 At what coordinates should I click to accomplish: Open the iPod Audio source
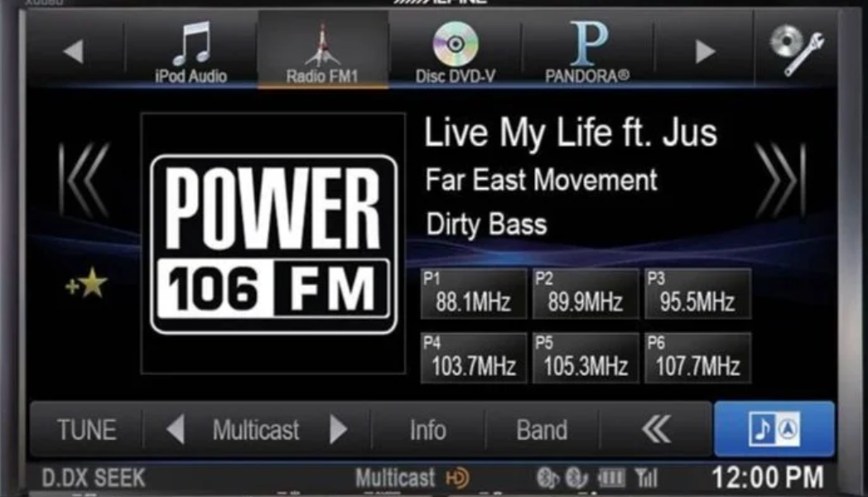tap(191, 51)
